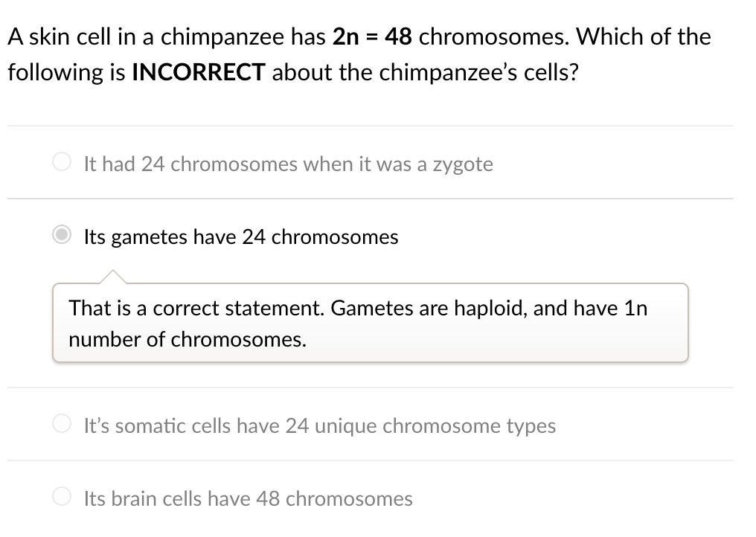756x537 pixels.
Task: Click the bold INCORRECT word in the question
Action: 198,72
